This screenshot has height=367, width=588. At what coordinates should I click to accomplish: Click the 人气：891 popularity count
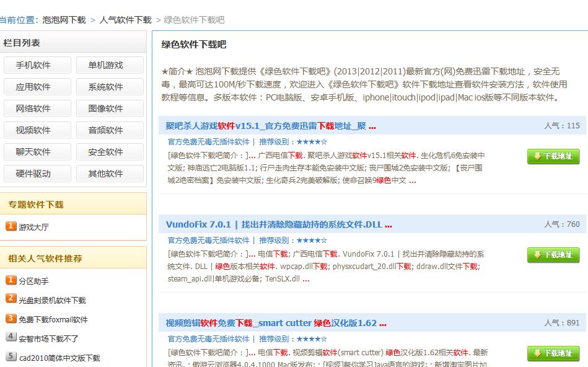[x=562, y=323]
